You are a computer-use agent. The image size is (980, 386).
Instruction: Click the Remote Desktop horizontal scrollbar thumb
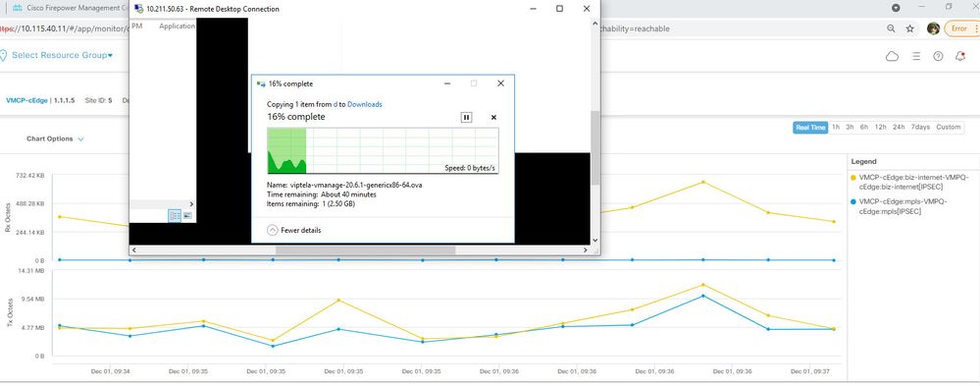coord(366,249)
